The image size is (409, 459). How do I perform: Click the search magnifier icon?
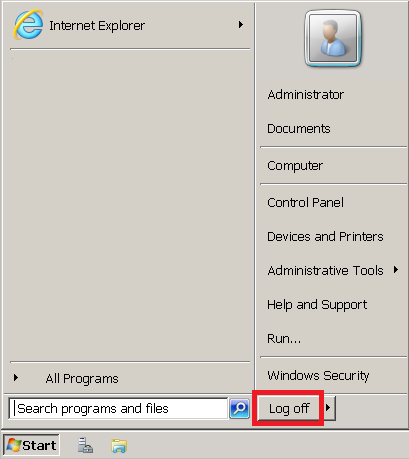click(x=239, y=408)
